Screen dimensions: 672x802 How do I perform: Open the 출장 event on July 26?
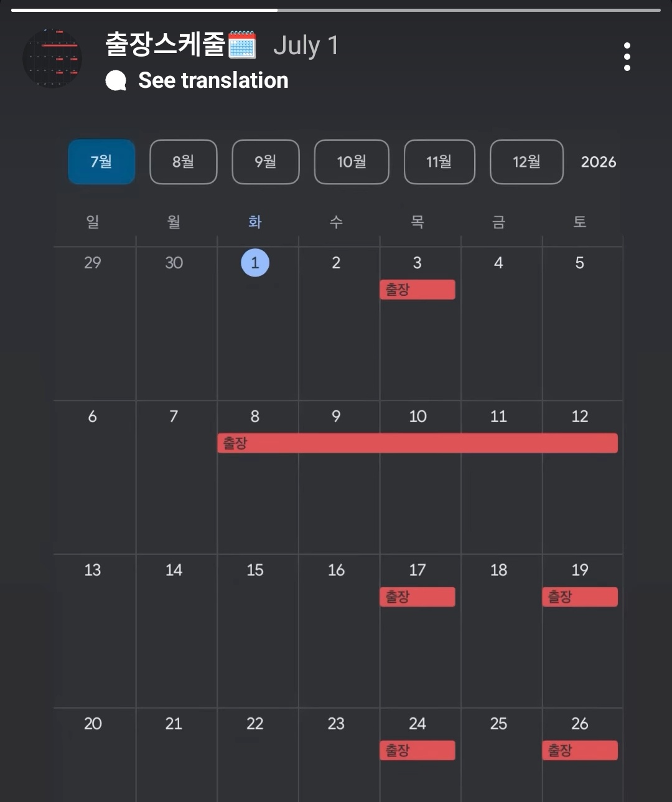click(x=580, y=750)
